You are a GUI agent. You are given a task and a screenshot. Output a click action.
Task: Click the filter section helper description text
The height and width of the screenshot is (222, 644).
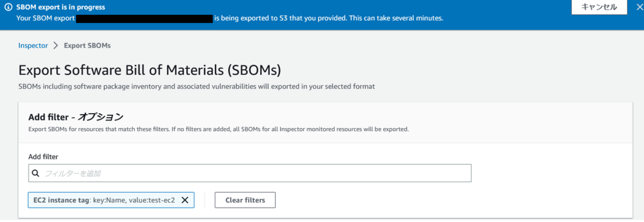click(218, 129)
